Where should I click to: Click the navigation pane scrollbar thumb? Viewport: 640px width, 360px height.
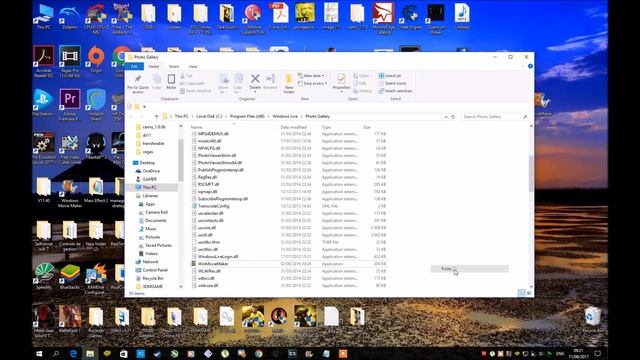click(181, 159)
